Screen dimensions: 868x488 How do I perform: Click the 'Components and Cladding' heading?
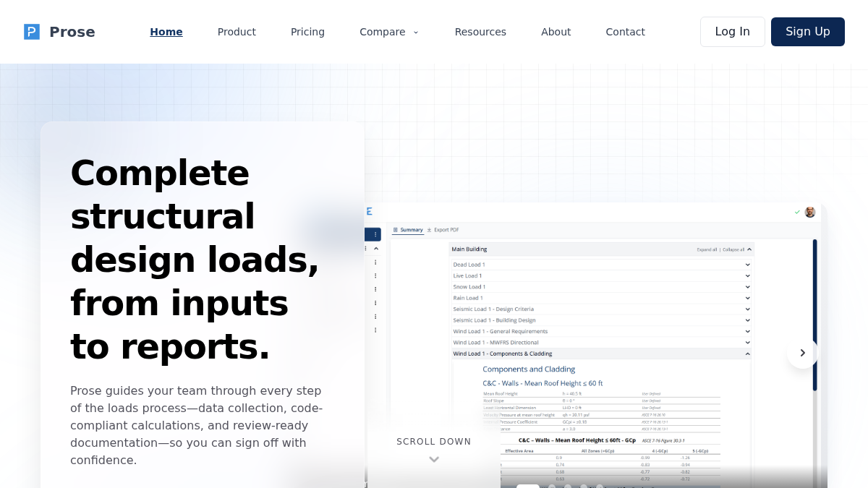(x=529, y=369)
